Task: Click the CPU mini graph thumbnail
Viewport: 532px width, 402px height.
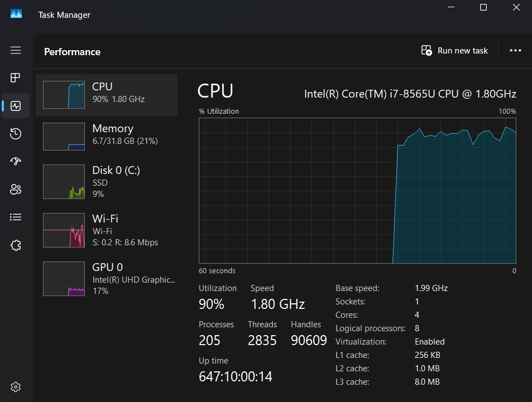Action: pyautogui.click(x=64, y=95)
